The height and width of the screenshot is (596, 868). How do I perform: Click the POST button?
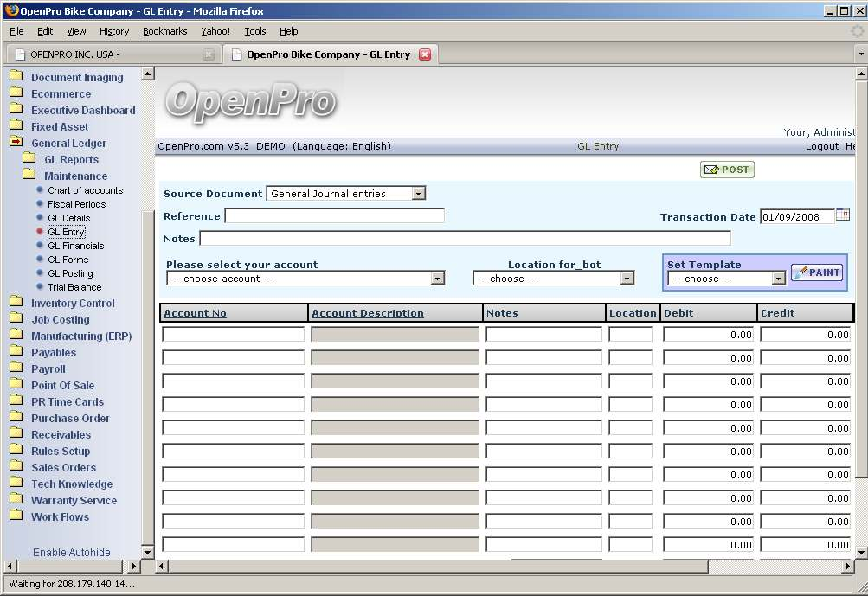727,170
